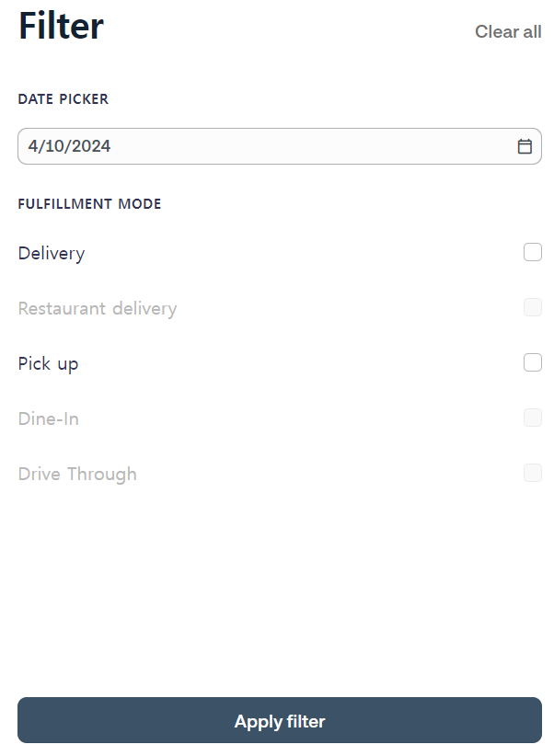This screenshot has height=756, width=554.
Task: Select the Drive Through checkbox
Action: point(532,473)
